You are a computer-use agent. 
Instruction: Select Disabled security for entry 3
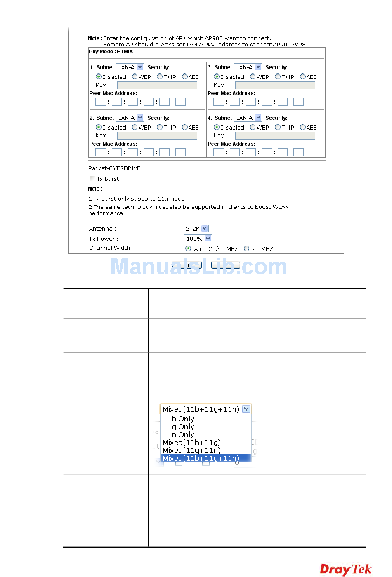pos(217,76)
